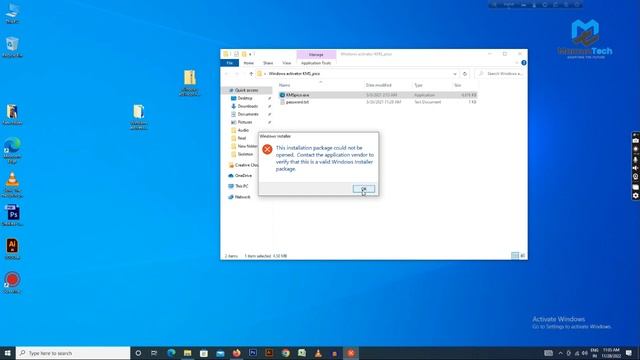Select the KMSpico.exe file

[x=378, y=95]
